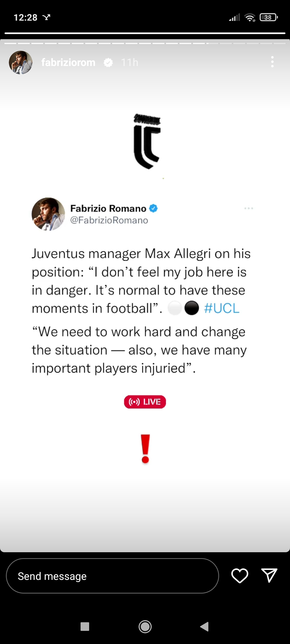Focus the Send message input field
The width and height of the screenshot is (290, 644).
(x=112, y=576)
